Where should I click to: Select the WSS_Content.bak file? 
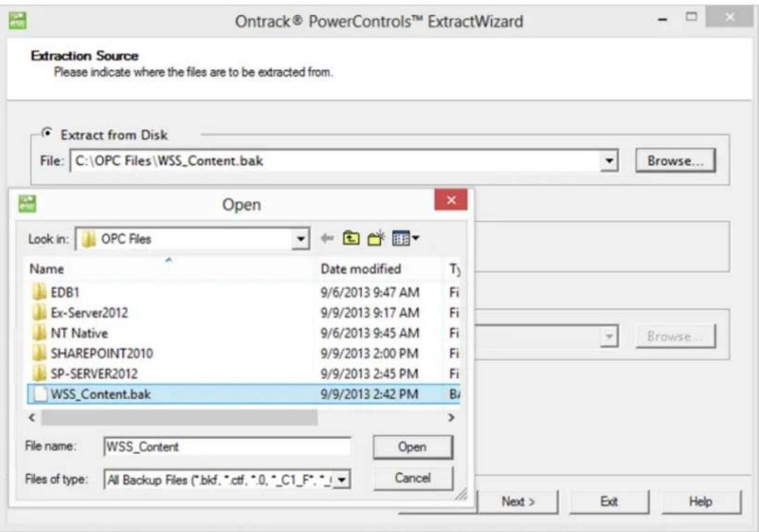[x=244, y=394]
